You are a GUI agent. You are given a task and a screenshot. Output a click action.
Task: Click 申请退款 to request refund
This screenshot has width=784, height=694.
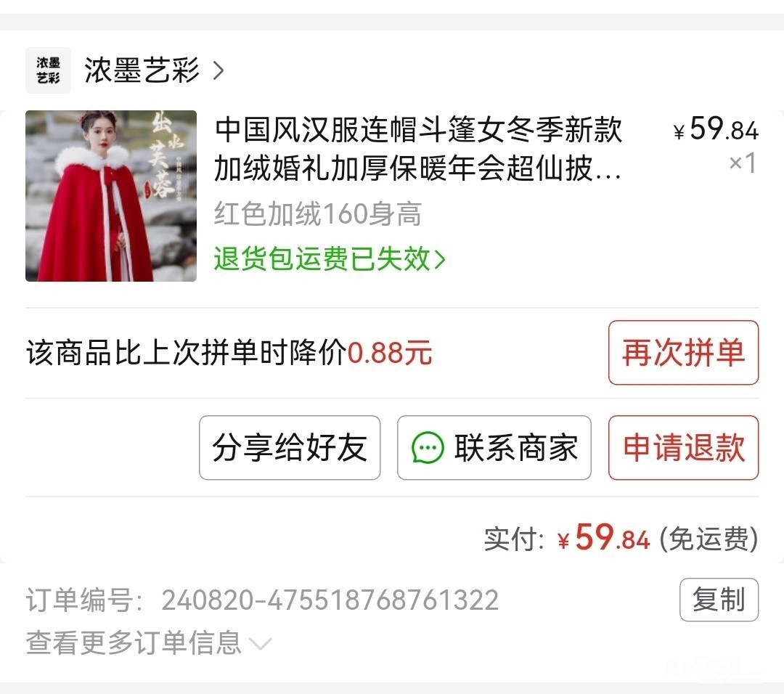pos(683,447)
